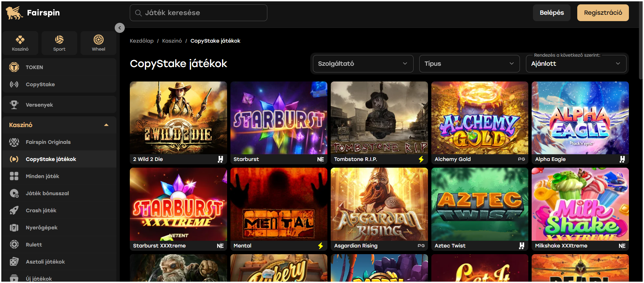Click the Regisztráció button
644x283 pixels.
pos(603,13)
